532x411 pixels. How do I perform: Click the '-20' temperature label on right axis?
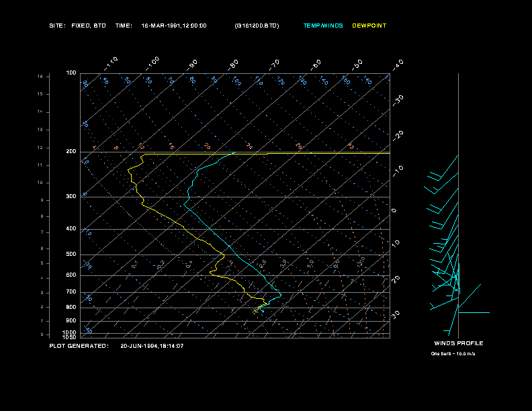(398, 136)
